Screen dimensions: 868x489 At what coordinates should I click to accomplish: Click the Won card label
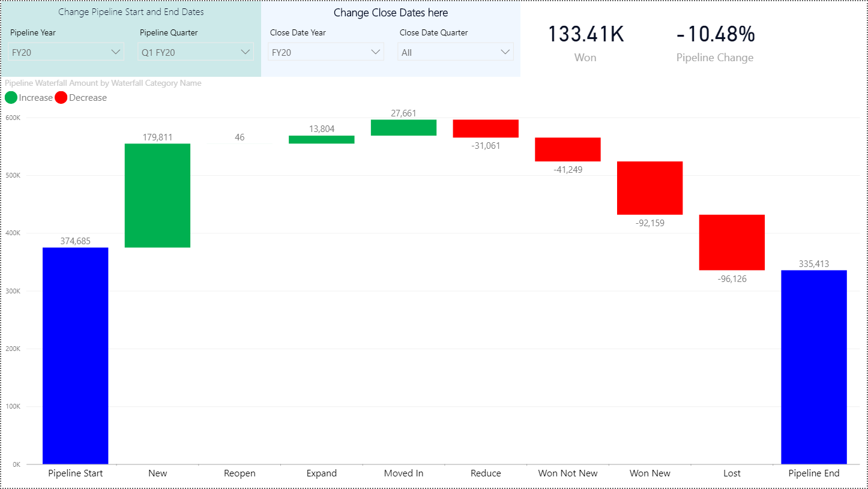point(585,58)
